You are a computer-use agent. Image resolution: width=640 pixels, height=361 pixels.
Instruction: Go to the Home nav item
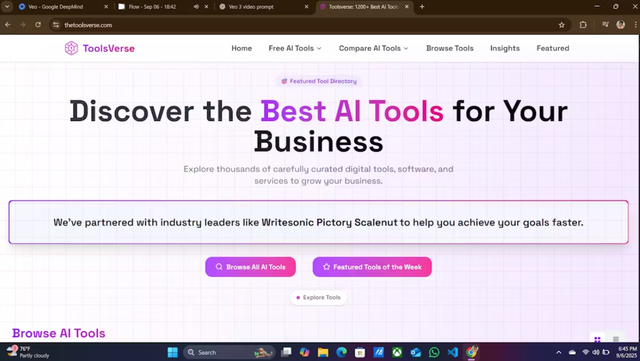(x=242, y=48)
